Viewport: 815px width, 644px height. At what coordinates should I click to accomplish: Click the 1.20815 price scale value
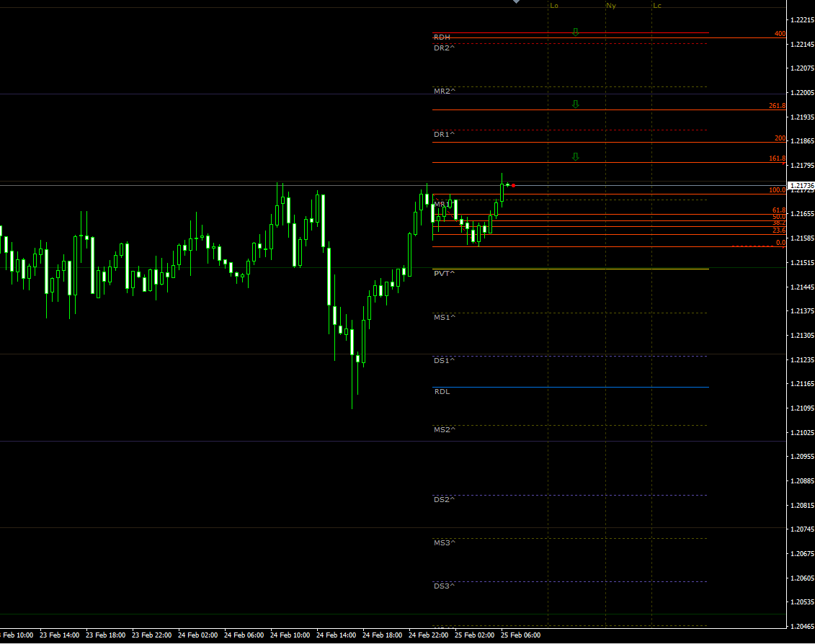click(x=802, y=505)
